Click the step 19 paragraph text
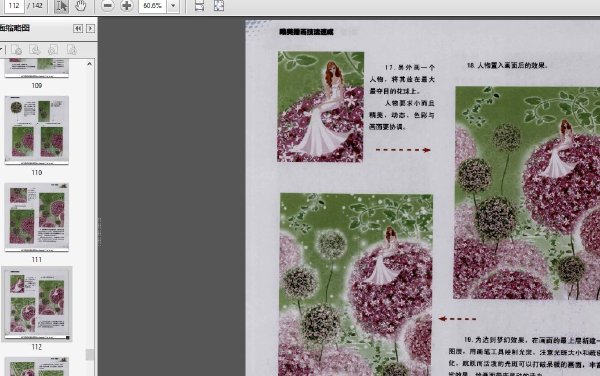This screenshot has width=600, height=376. click(524, 356)
